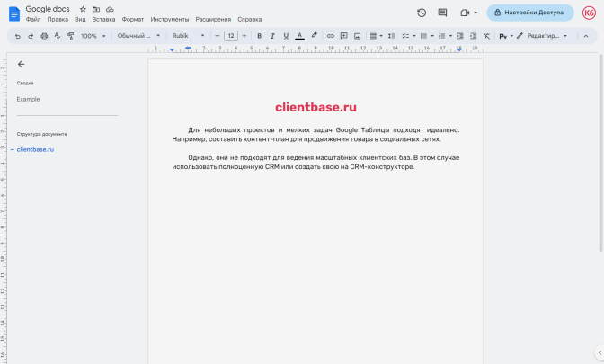Open version history clock icon
The image size is (604, 364).
tap(422, 13)
